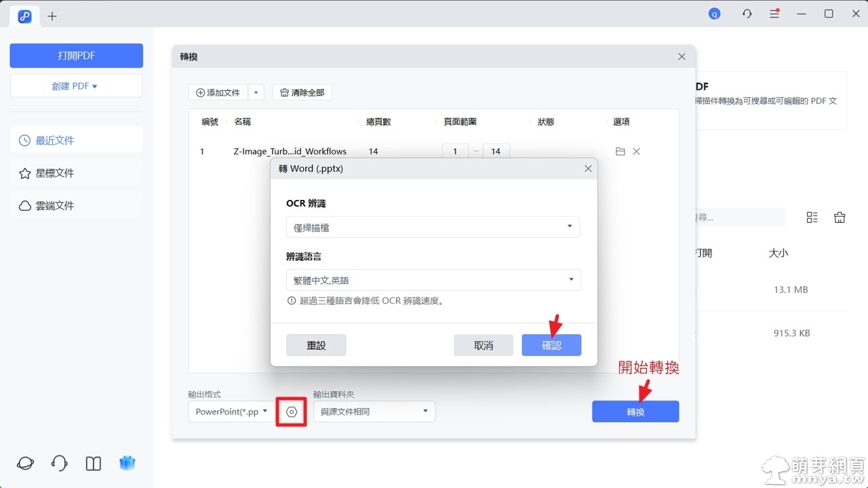Expand the OCR 辨識 dropdown
The image size is (868, 488).
coord(433,227)
